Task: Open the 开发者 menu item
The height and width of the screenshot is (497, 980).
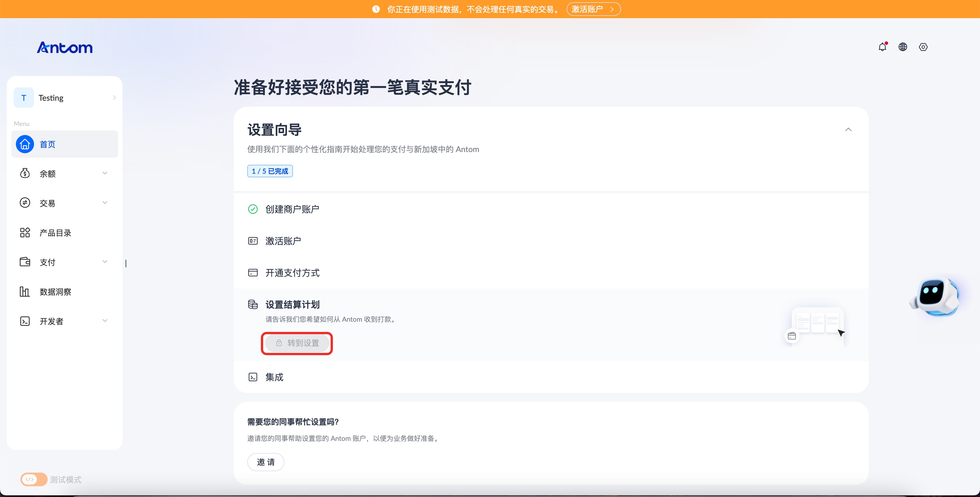Action: point(65,321)
